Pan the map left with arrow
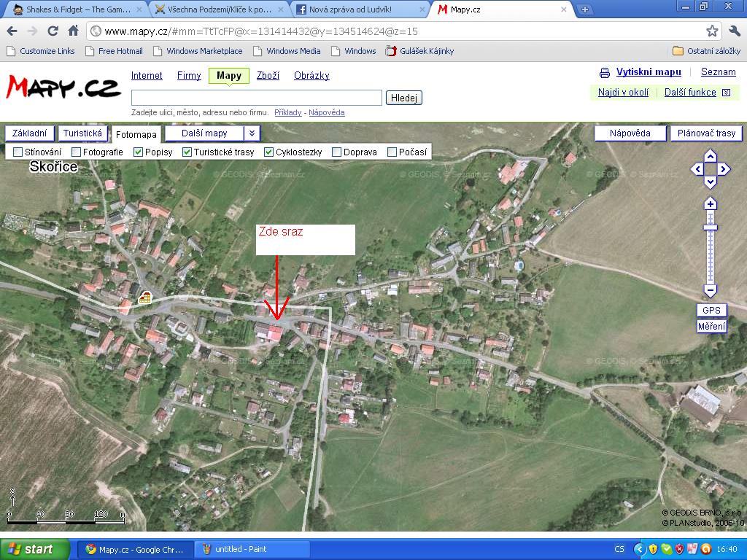 tap(697, 169)
